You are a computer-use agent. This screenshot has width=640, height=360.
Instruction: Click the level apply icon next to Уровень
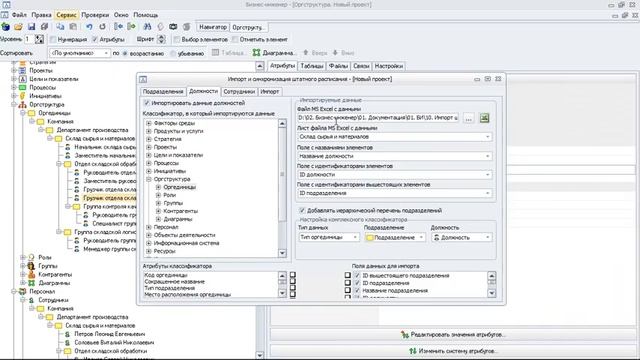[39, 39]
